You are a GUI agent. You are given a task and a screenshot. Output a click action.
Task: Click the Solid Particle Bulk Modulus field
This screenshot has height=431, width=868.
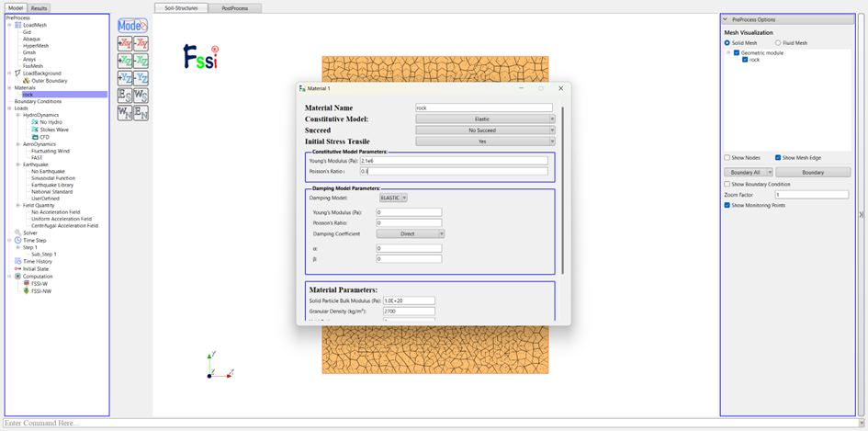click(409, 301)
